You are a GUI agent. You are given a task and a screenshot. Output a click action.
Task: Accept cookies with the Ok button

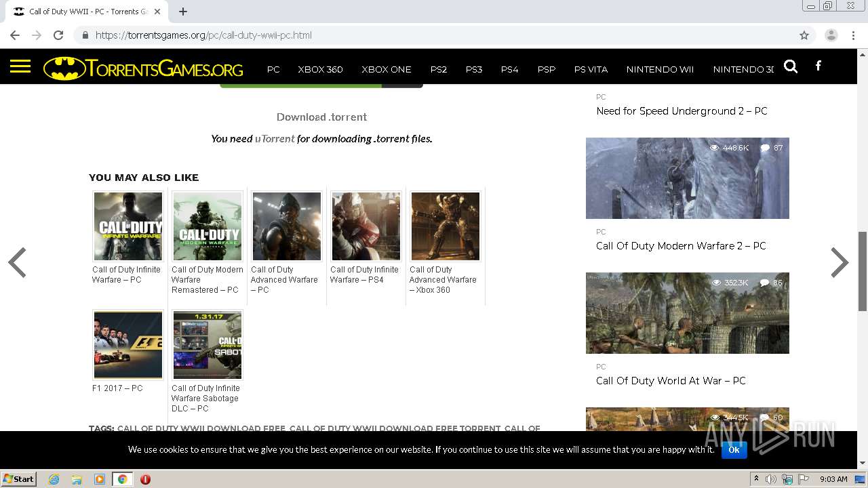(734, 449)
